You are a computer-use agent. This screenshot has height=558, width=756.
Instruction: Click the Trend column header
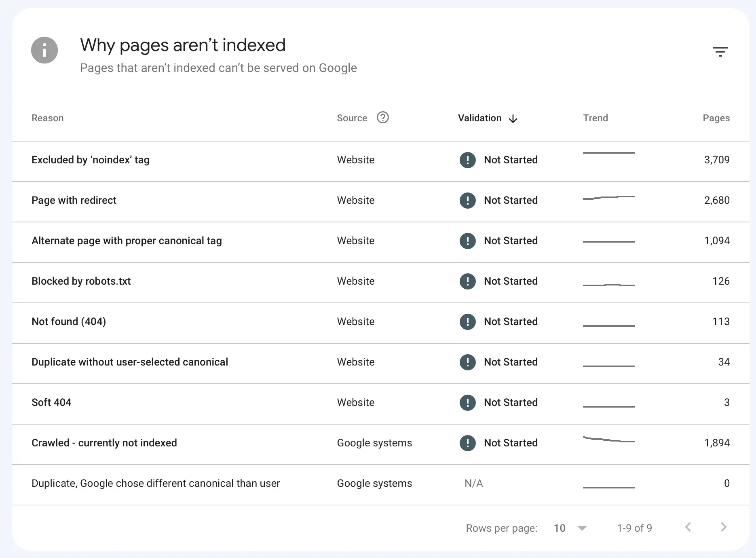coord(595,118)
